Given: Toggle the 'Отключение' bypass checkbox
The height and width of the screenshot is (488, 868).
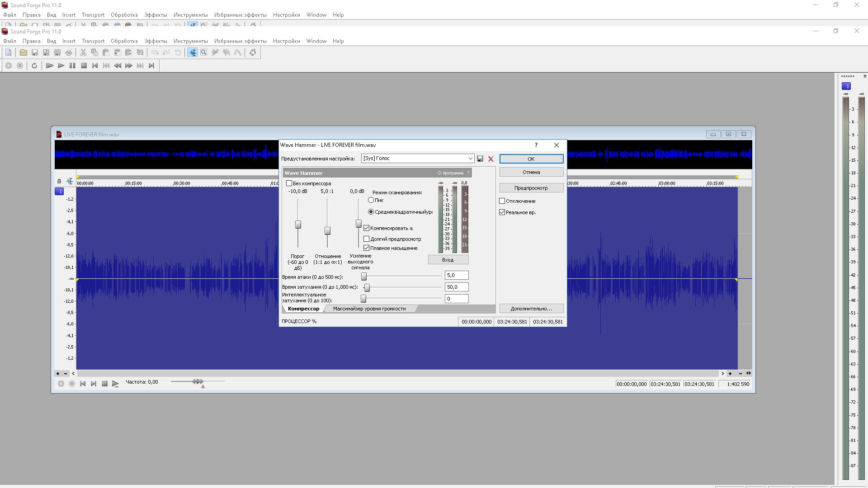Looking at the screenshot, I should [502, 201].
